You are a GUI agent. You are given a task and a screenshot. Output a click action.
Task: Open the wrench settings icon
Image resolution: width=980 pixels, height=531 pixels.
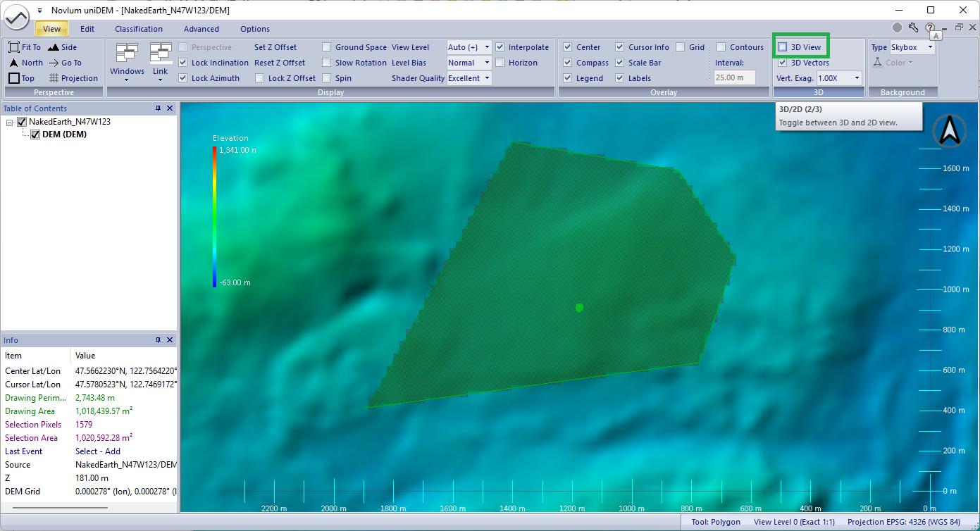[x=914, y=27]
